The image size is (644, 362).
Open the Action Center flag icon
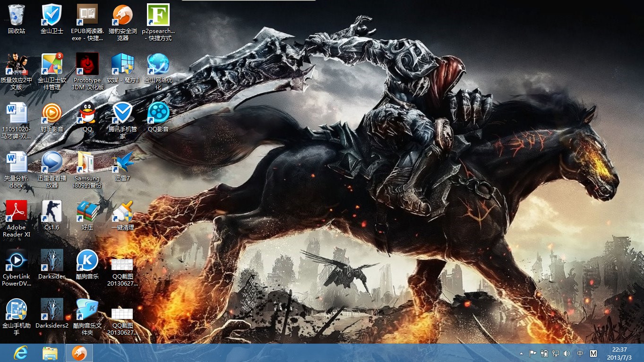pyautogui.click(x=533, y=354)
